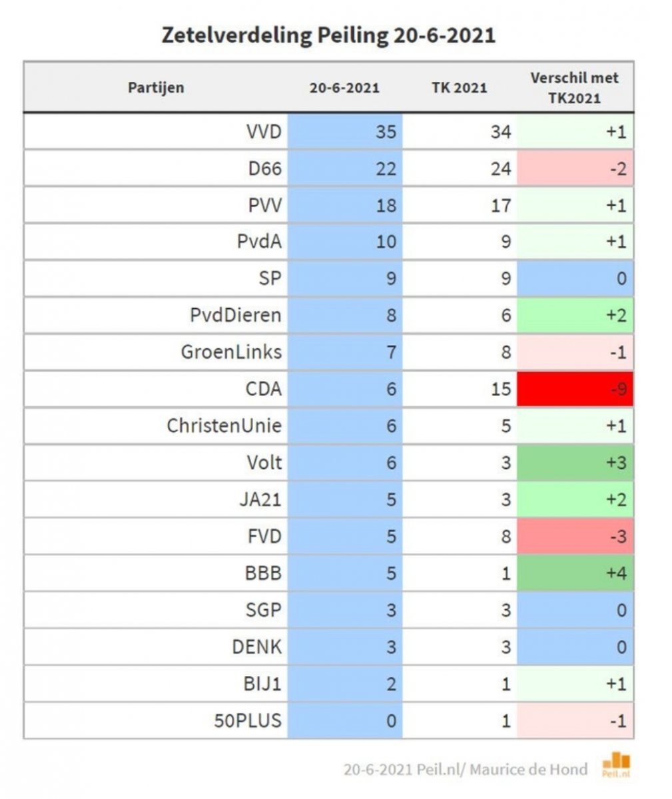Click the Partijen column header

click(x=156, y=87)
